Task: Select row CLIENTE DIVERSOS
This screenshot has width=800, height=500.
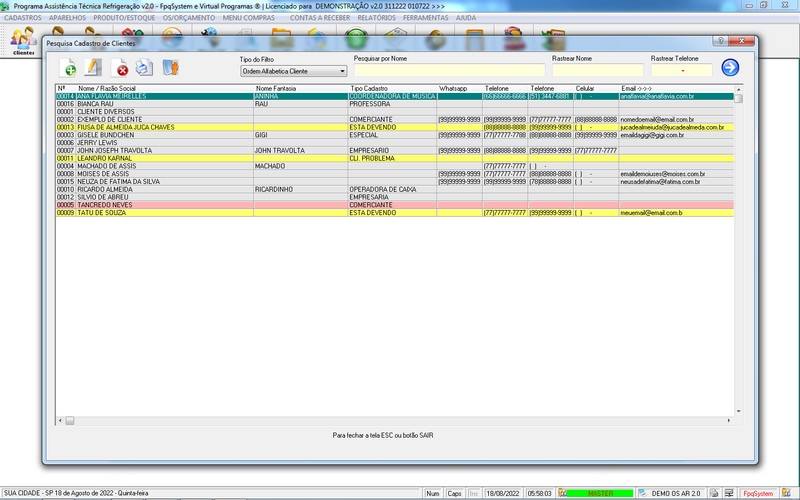Action: pos(394,111)
